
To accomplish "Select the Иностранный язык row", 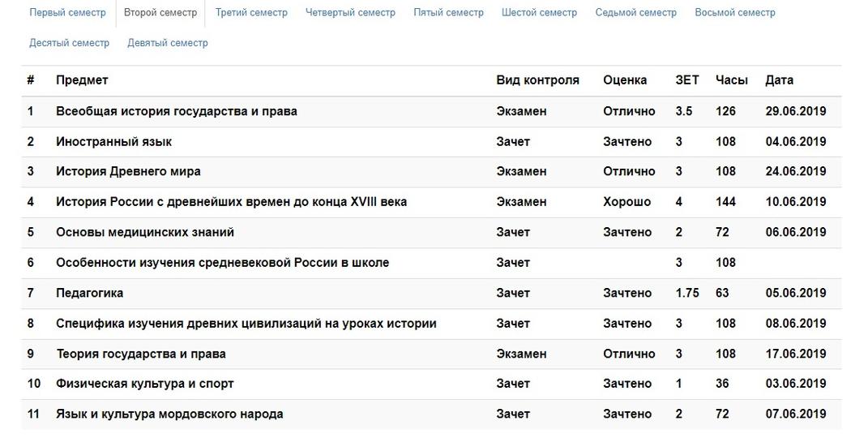I will pyautogui.click(x=431, y=142).
